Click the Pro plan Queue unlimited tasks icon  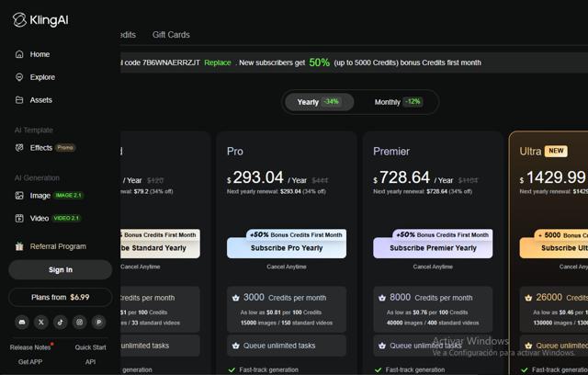(235, 346)
